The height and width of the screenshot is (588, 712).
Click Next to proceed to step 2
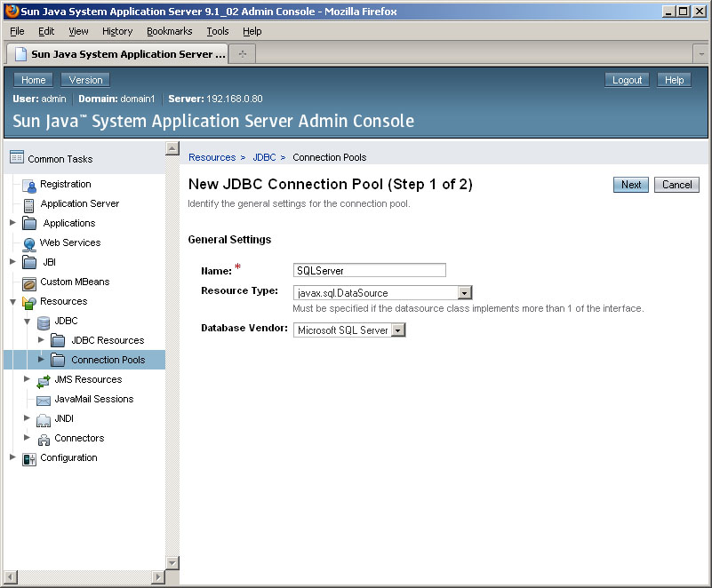pos(631,185)
